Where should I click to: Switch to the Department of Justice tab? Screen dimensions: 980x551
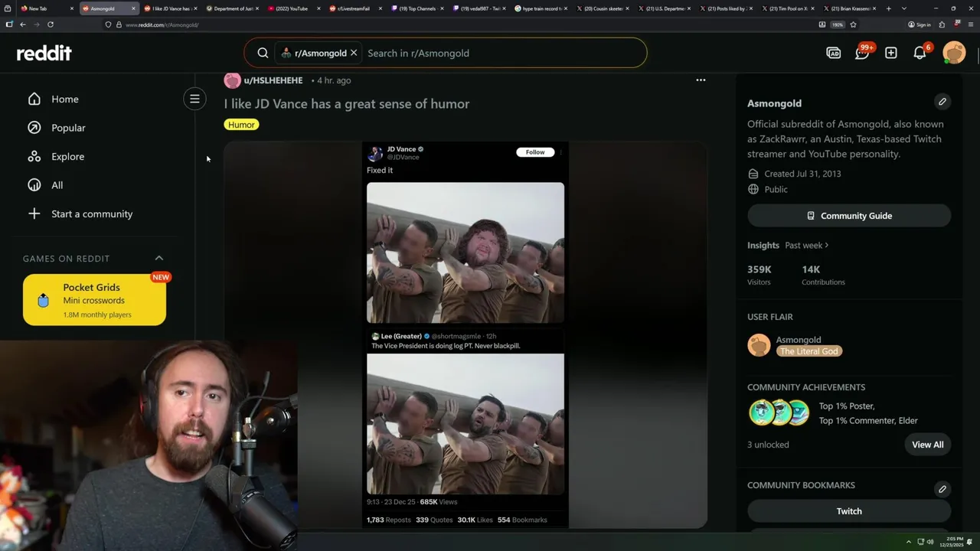(x=233, y=8)
